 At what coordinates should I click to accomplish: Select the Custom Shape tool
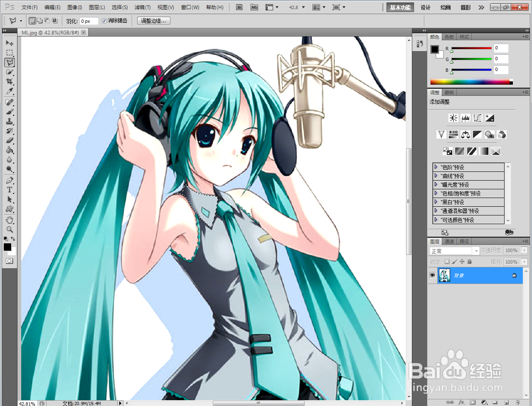[10, 209]
